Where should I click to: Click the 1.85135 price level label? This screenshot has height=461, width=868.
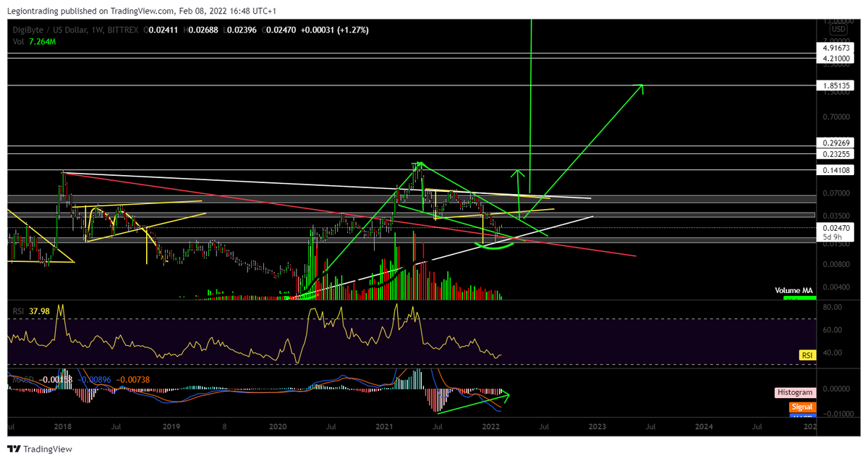click(x=835, y=85)
